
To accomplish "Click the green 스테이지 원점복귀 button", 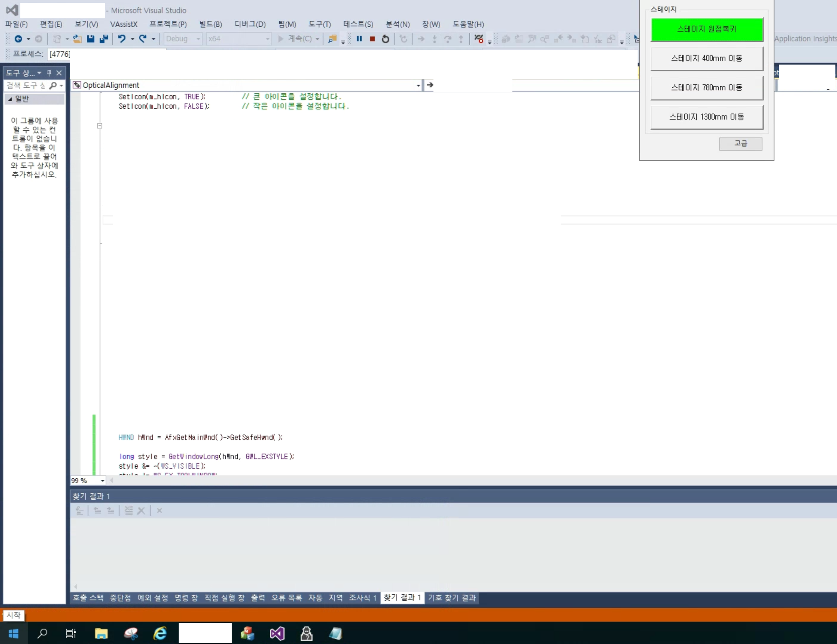I will [x=707, y=29].
